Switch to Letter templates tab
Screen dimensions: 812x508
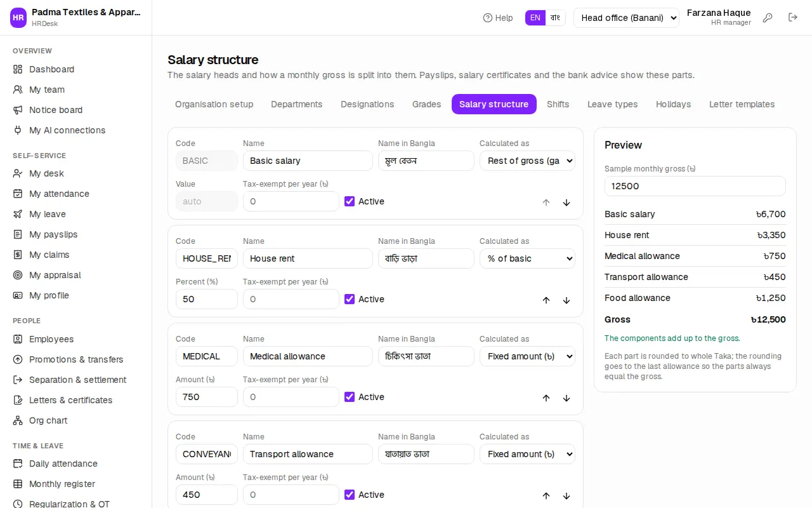[742, 104]
